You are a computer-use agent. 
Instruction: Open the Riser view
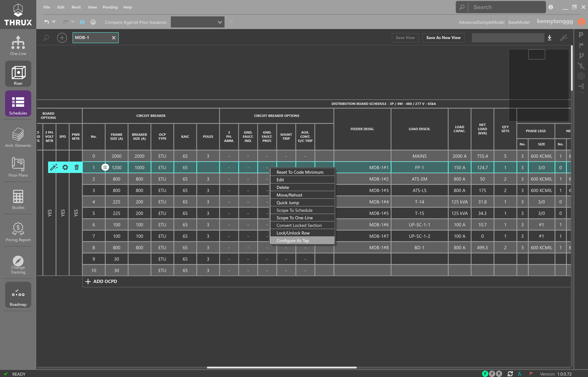pos(18,74)
